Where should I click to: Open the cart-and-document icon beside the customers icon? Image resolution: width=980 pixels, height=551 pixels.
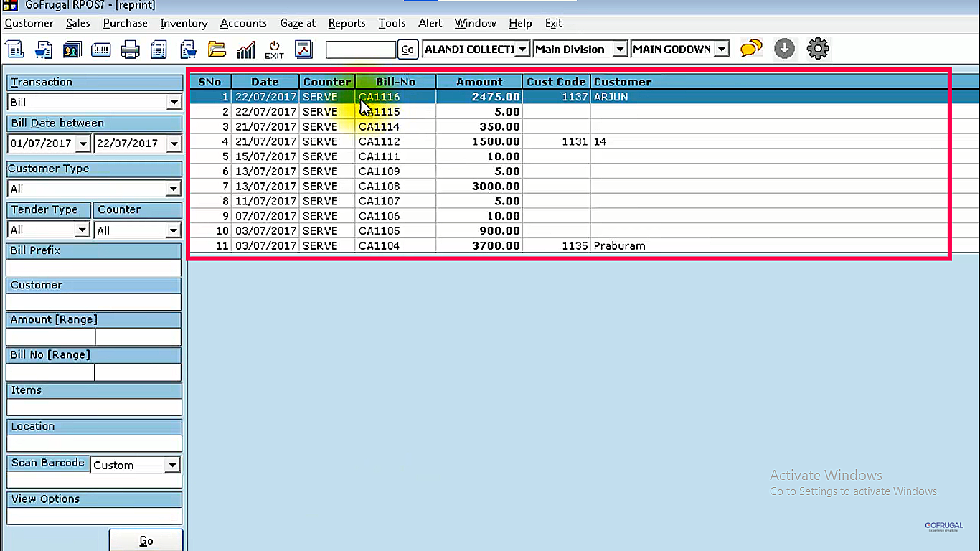coord(44,49)
